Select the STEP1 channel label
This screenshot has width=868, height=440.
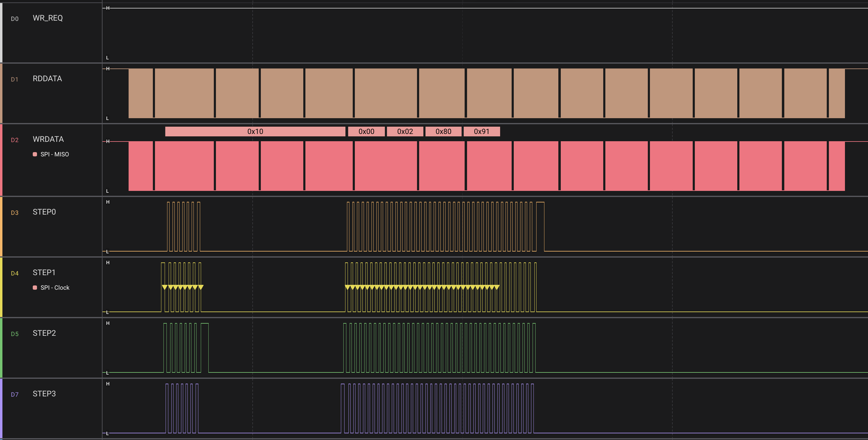coord(44,273)
